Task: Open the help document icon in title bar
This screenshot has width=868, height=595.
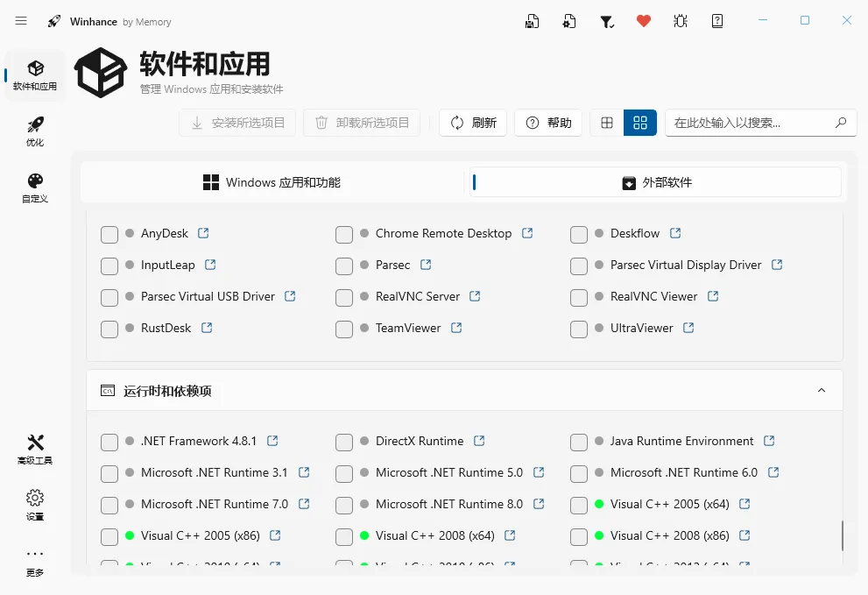Action: [x=716, y=21]
